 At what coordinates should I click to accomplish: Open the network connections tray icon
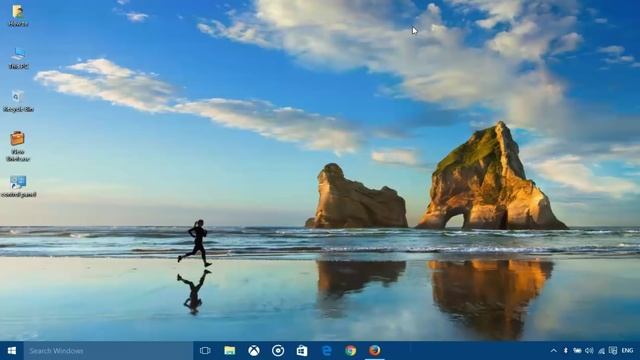pyautogui.click(x=601, y=351)
